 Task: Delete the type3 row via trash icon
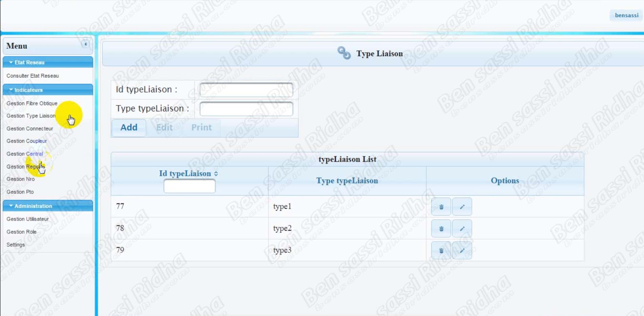click(x=441, y=251)
